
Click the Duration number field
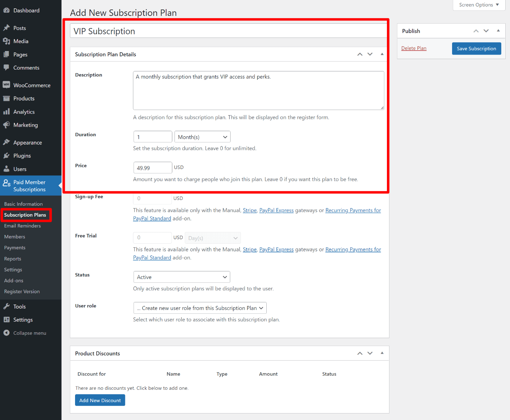(153, 137)
